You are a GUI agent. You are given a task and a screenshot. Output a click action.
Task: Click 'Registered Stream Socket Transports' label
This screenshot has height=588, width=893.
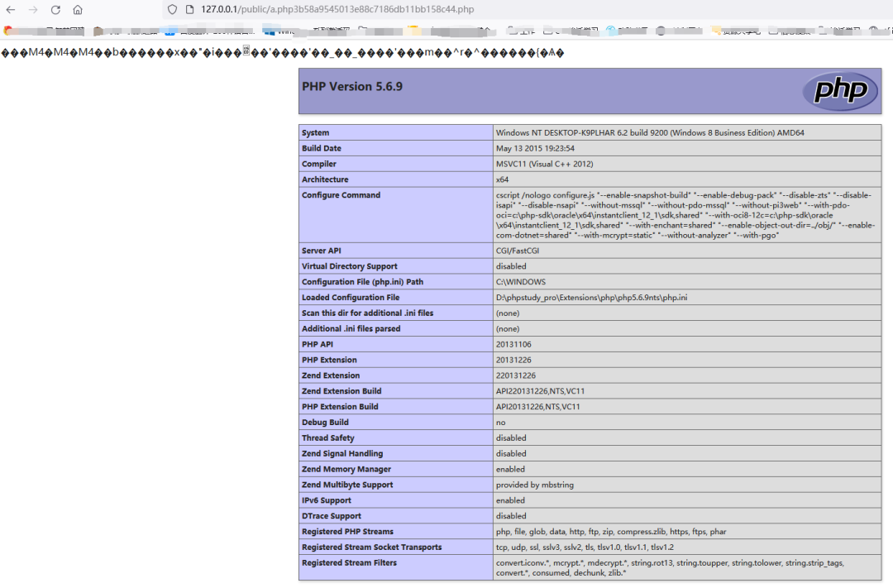click(x=371, y=547)
